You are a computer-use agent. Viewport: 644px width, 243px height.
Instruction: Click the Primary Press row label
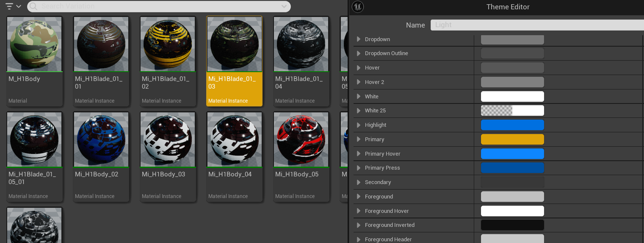(382, 168)
